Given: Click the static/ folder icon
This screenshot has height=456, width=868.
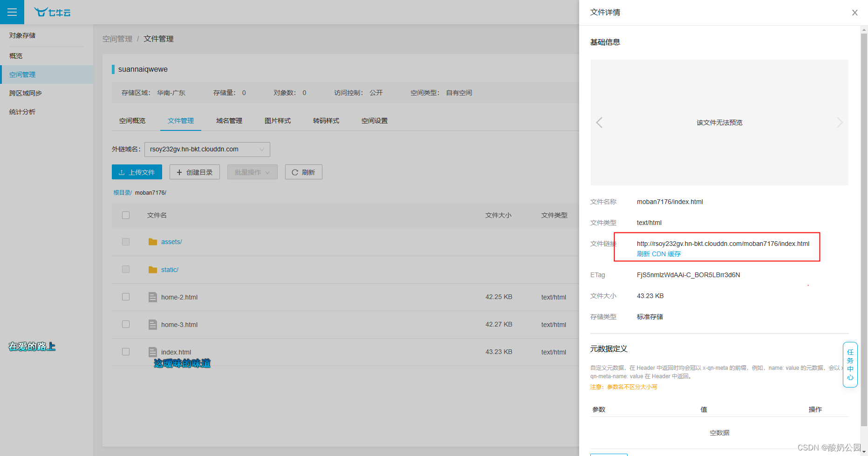Looking at the screenshot, I should tap(153, 270).
